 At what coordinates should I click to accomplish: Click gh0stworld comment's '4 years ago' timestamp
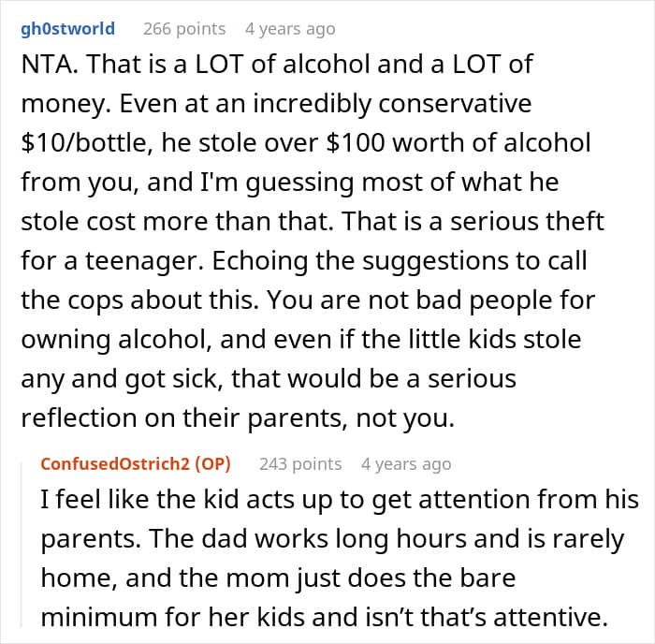tap(289, 29)
